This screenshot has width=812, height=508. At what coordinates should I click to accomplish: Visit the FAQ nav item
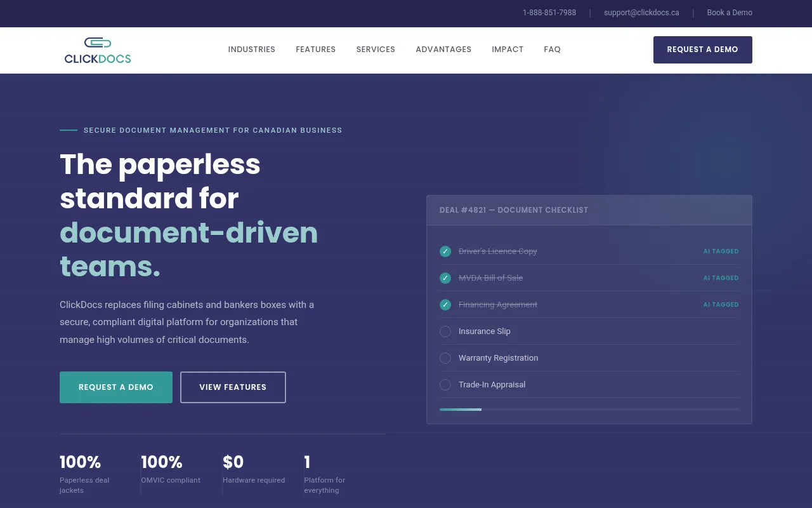553,50
